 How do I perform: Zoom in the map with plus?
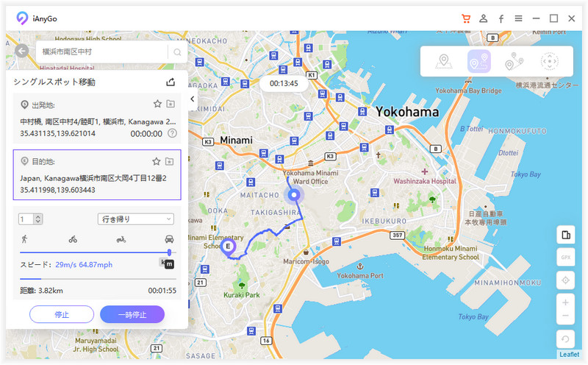click(x=565, y=302)
